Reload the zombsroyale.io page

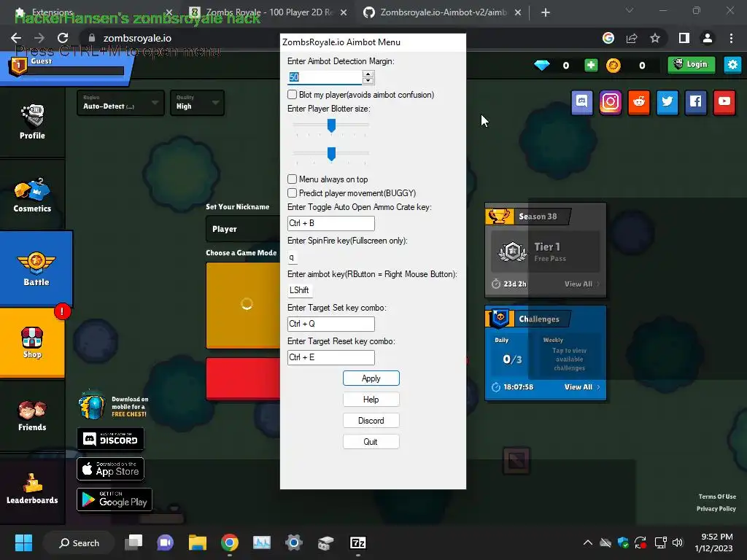point(63,38)
